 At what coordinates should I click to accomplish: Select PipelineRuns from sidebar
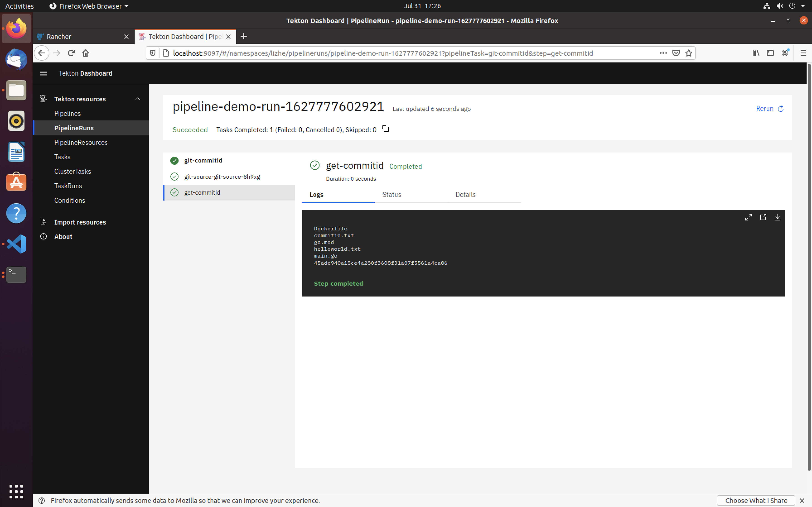[x=73, y=127]
